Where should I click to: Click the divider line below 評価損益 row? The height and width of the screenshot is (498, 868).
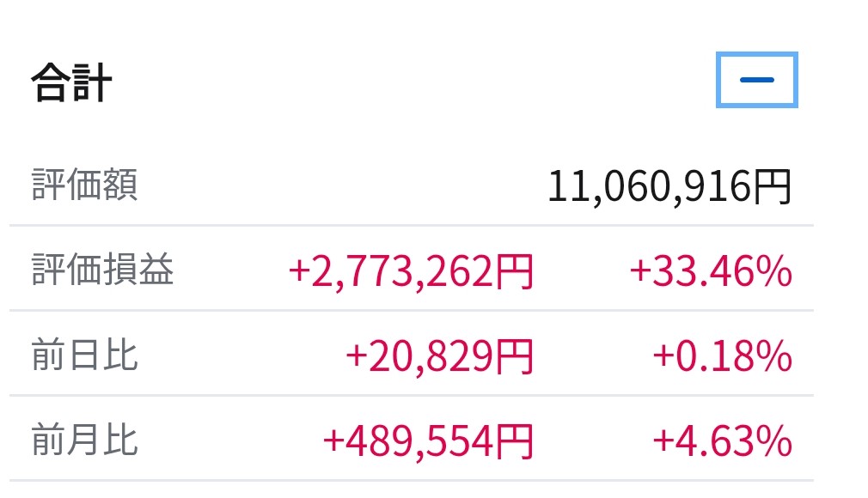(411, 310)
